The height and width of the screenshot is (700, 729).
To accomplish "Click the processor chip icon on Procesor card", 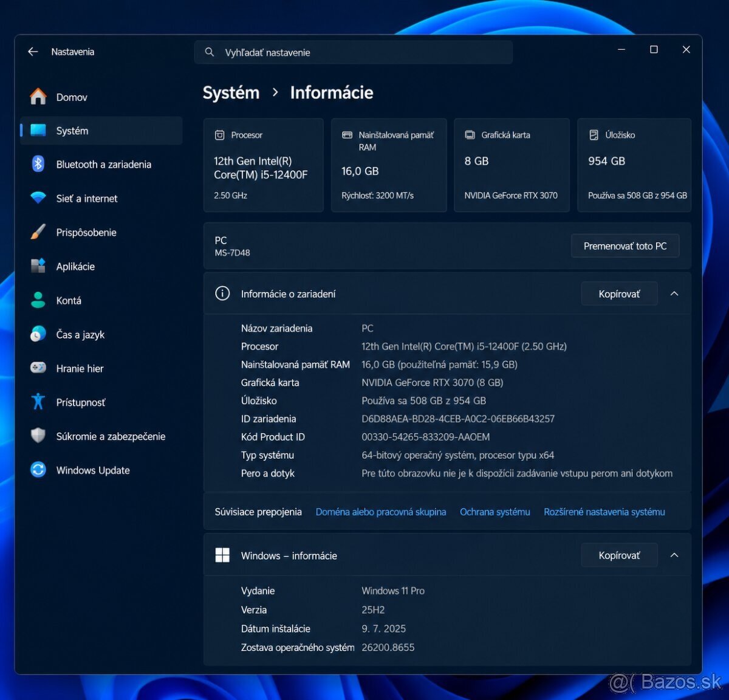I will click(x=220, y=135).
